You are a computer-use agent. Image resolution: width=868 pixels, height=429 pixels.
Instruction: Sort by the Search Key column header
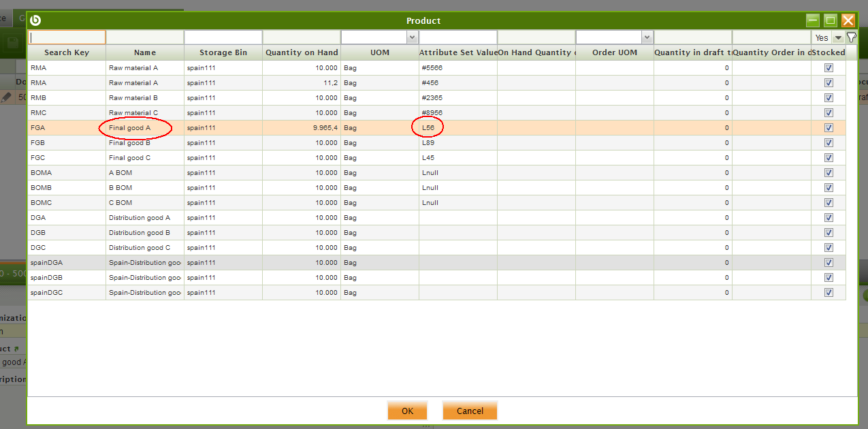pyautogui.click(x=67, y=52)
